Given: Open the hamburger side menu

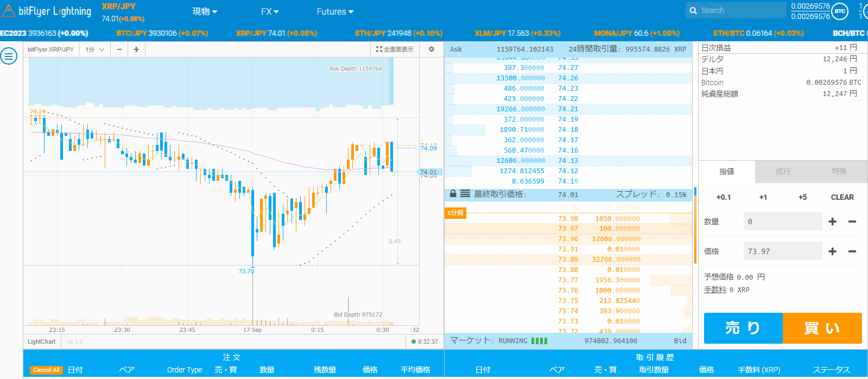Looking at the screenshot, I should pyautogui.click(x=9, y=56).
